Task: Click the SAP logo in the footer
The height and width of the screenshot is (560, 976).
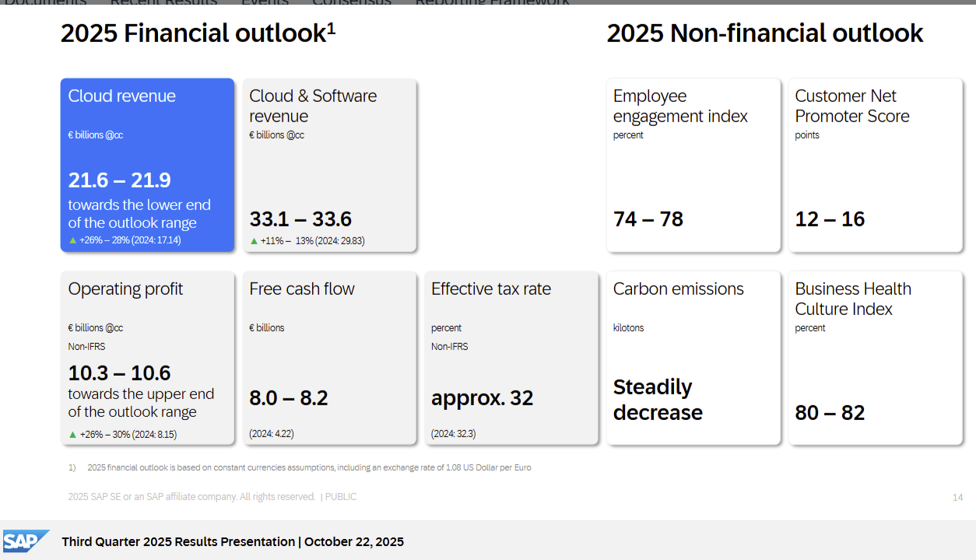Action: click(25, 541)
